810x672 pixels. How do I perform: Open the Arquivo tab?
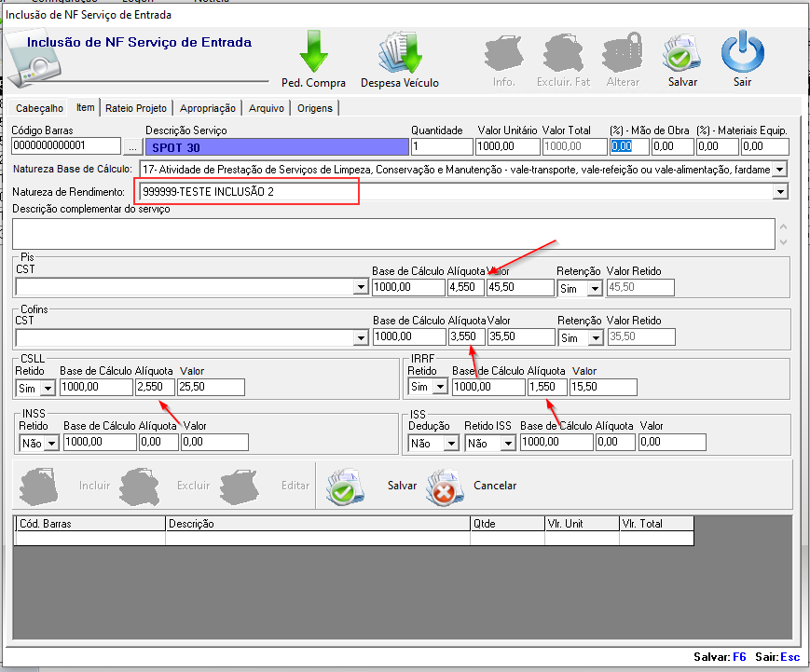click(x=267, y=108)
